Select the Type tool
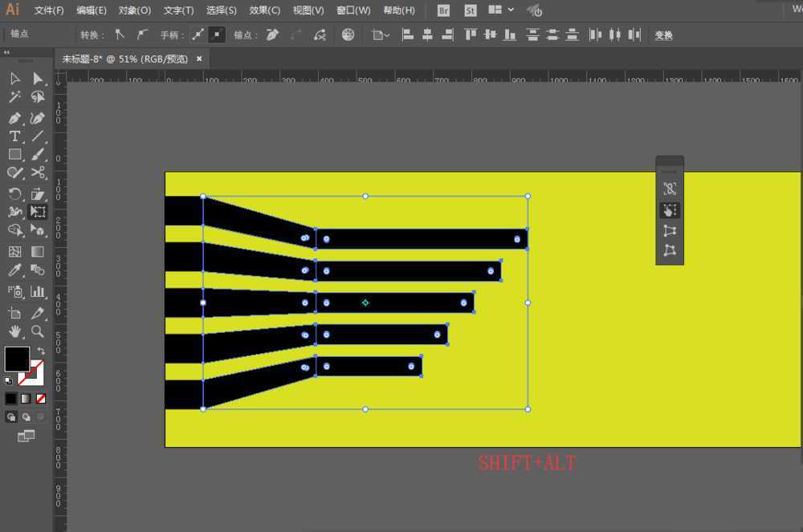Image resolution: width=803 pixels, height=532 pixels. (14, 136)
